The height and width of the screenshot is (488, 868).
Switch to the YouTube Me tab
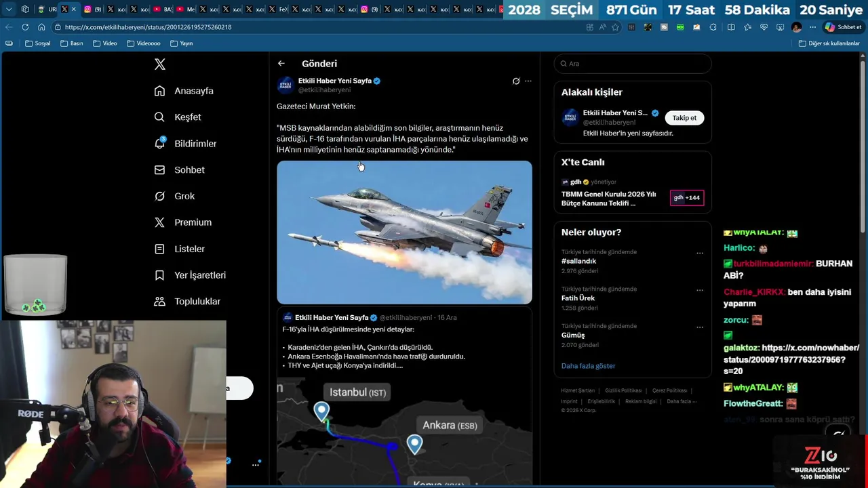tap(185, 9)
